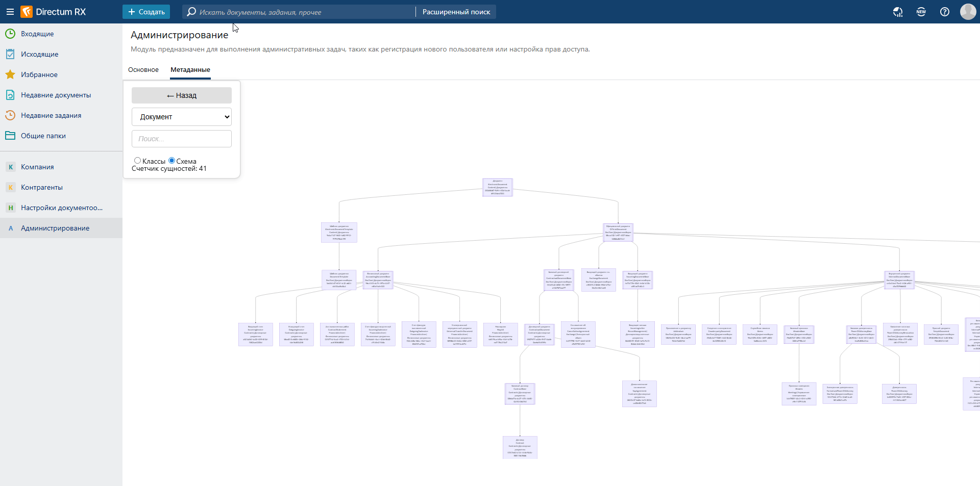Open the Входящие inbox folder
The height and width of the screenshot is (486, 980).
pyautogui.click(x=37, y=34)
